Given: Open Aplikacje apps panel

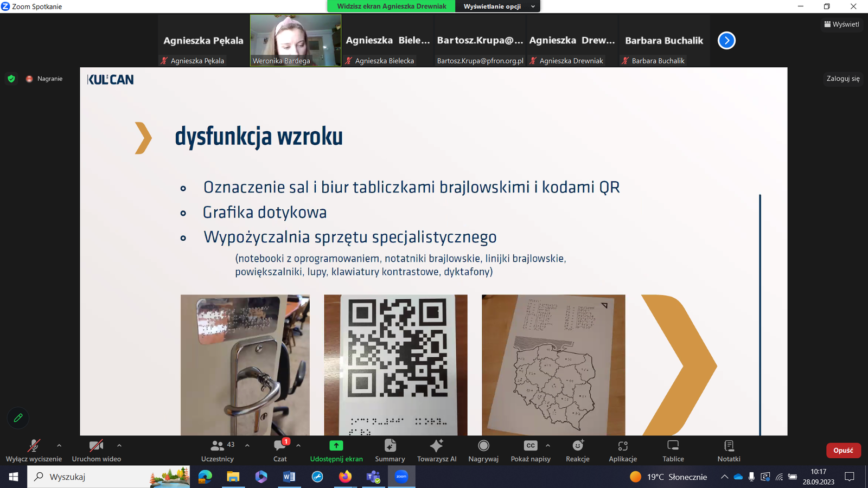Looking at the screenshot, I should tap(623, 450).
